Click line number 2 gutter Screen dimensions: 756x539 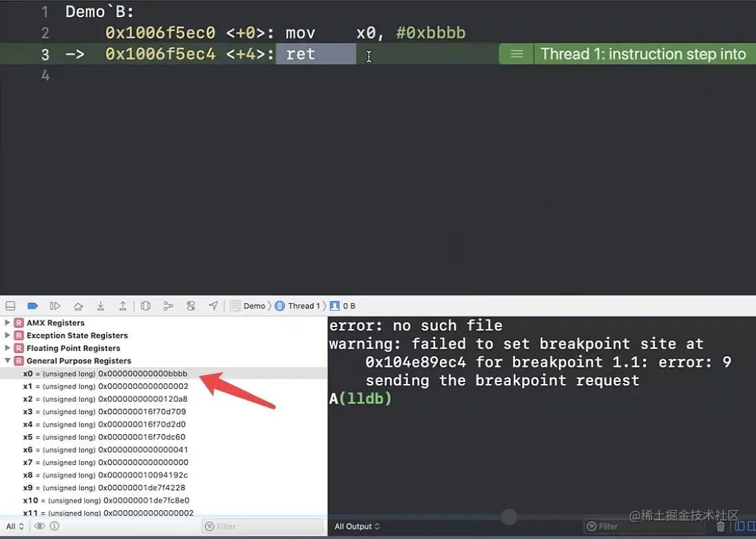[45, 33]
